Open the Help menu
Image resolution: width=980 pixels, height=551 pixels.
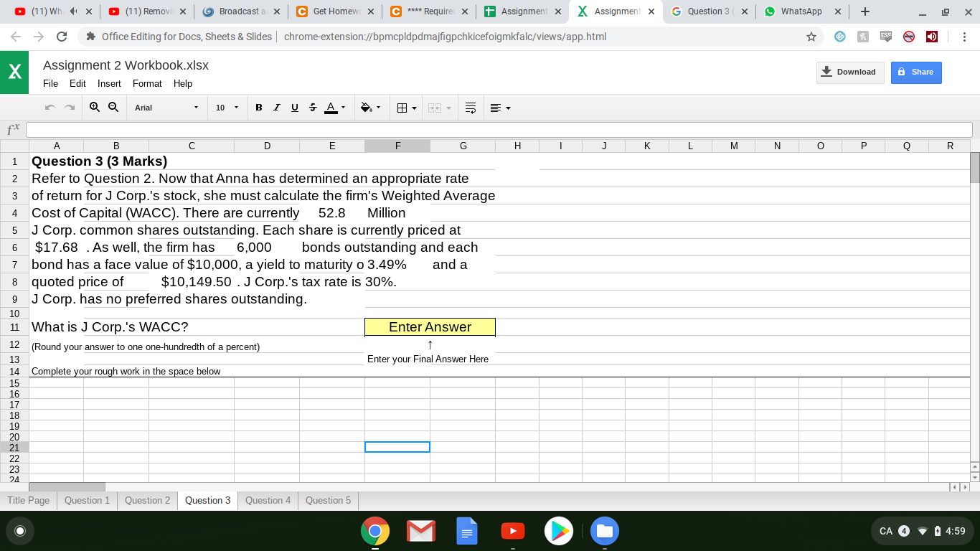[183, 83]
